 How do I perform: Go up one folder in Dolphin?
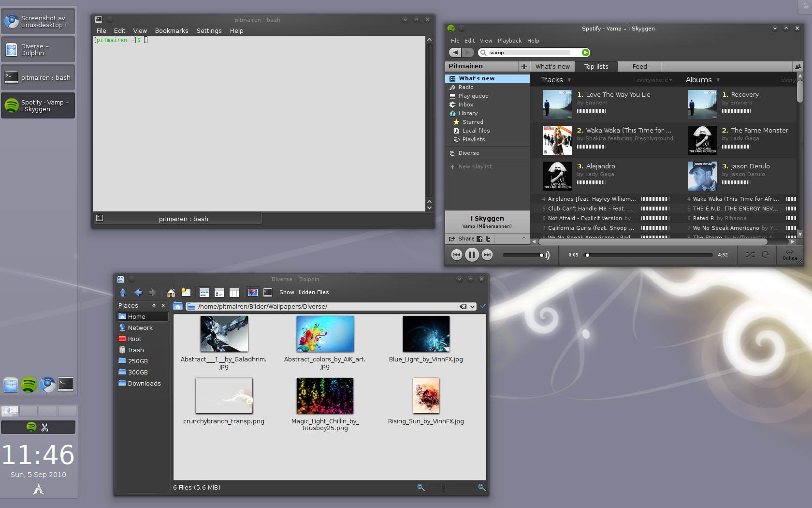click(x=123, y=292)
